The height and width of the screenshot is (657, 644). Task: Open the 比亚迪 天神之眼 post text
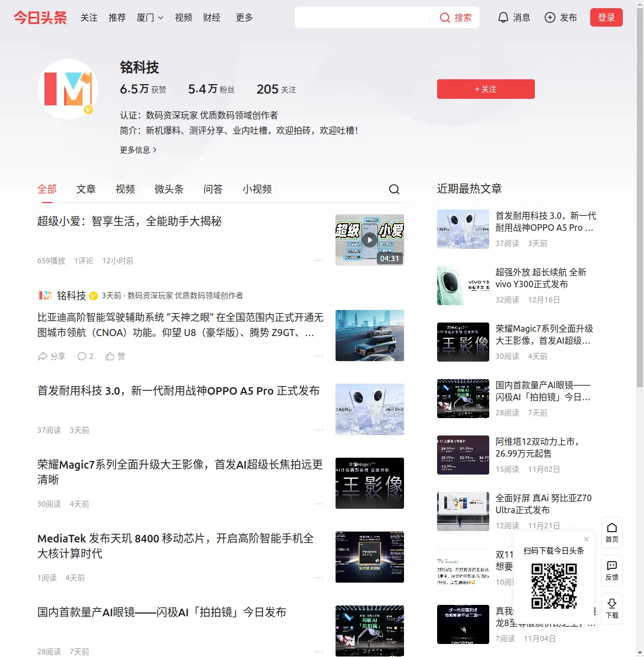point(180,325)
